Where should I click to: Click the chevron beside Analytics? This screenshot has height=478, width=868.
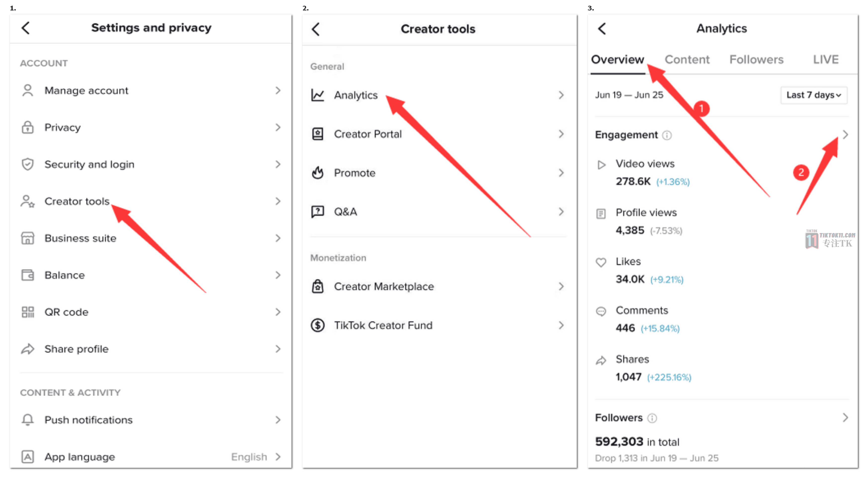point(561,95)
